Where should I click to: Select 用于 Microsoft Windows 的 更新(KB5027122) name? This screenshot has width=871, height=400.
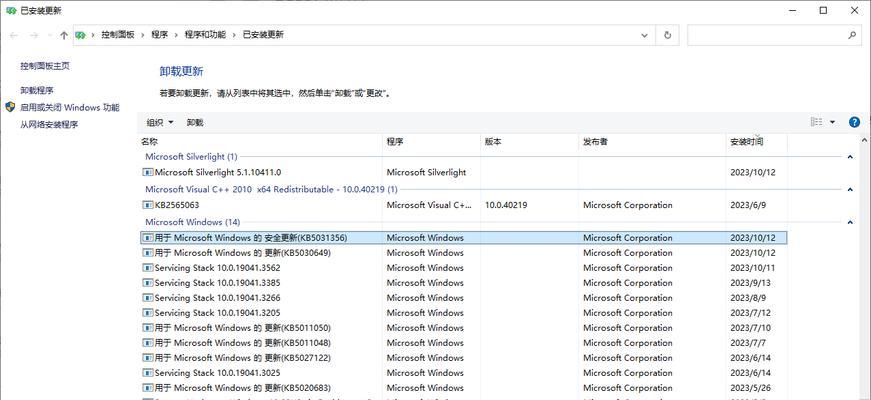tap(243, 358)
